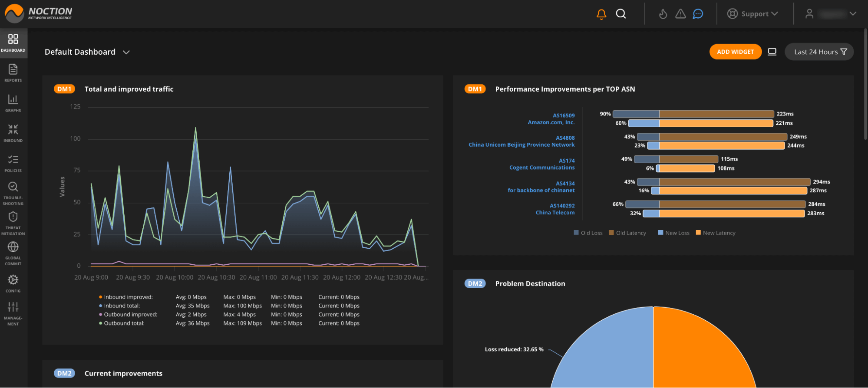
Task: Click the flame icon in header
Action: click(663, 14)
